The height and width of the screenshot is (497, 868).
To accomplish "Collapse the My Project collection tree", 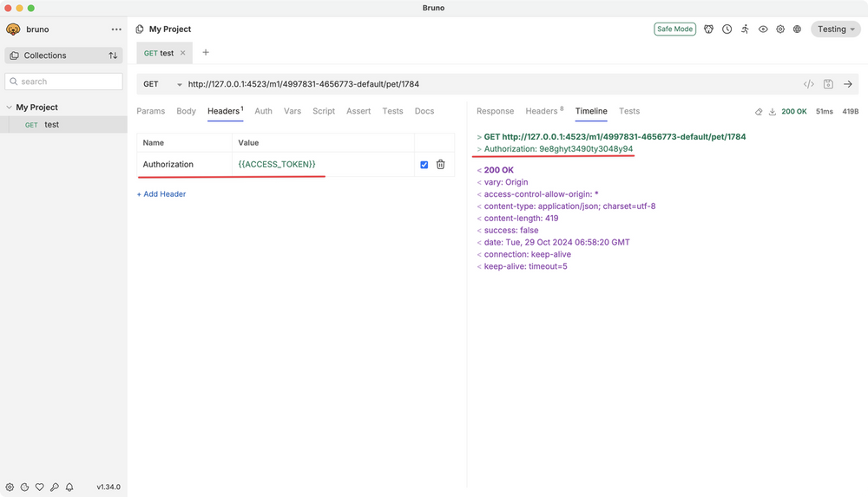I will click(9, 108).
